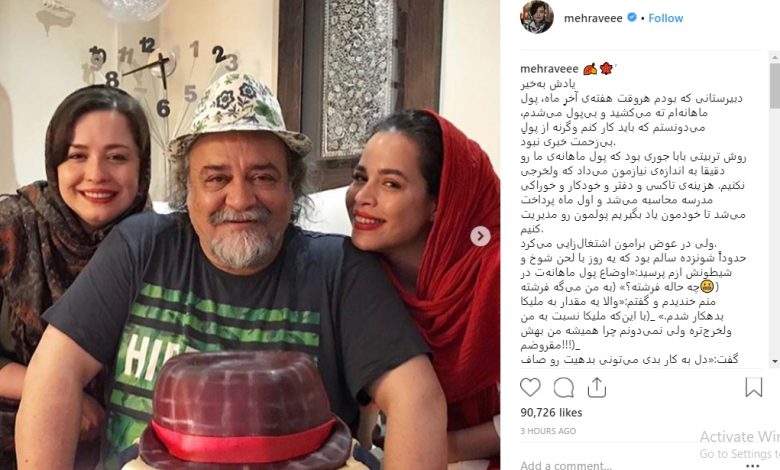The width and height of the screenshot is (780, 470).
Task: Click the caption scrollbar up arrow
Action: coord(775,57)
